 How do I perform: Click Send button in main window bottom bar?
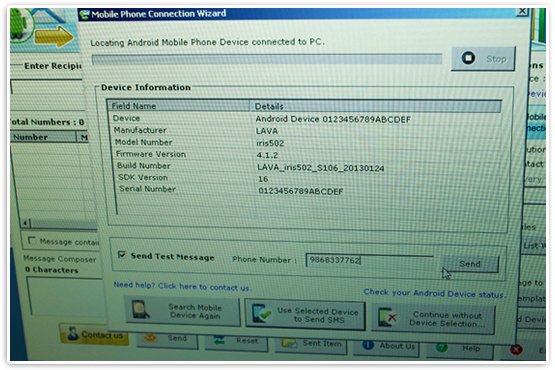click(167, 339)
